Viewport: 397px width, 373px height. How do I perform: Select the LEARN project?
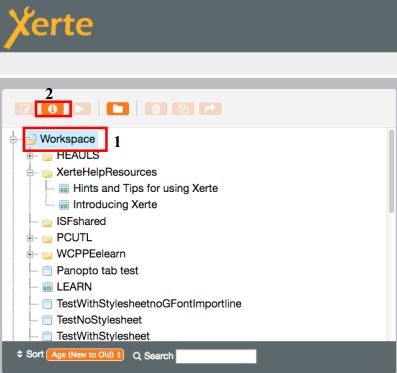[74, 287]
